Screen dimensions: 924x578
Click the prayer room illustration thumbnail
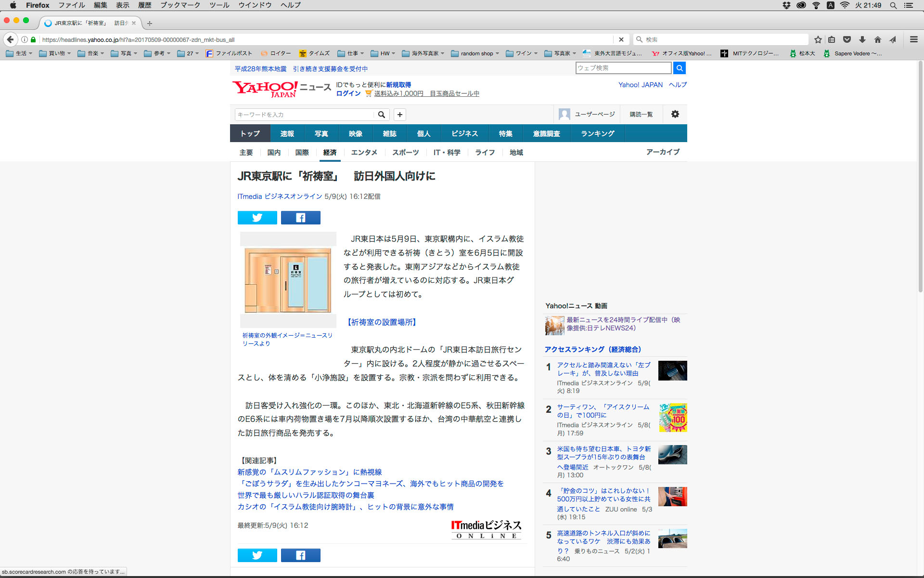[288, 280]
